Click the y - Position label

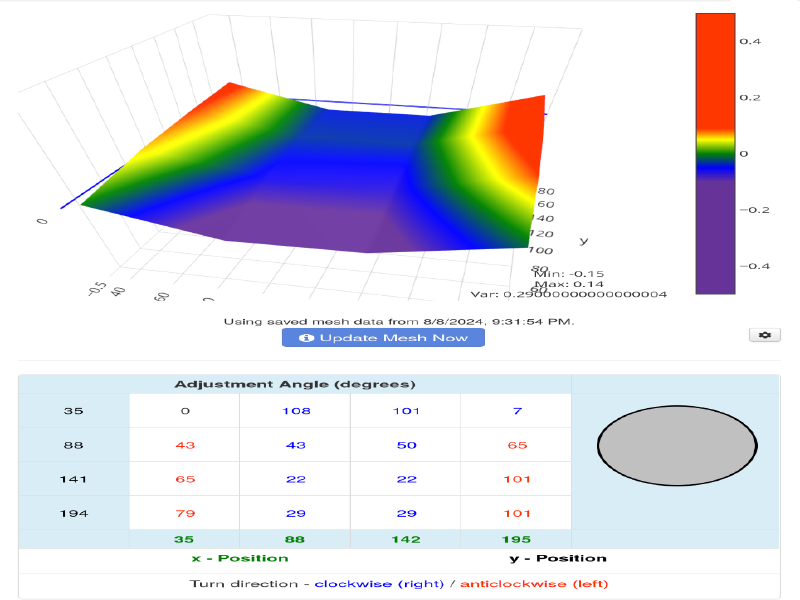(x=560, y=558)
